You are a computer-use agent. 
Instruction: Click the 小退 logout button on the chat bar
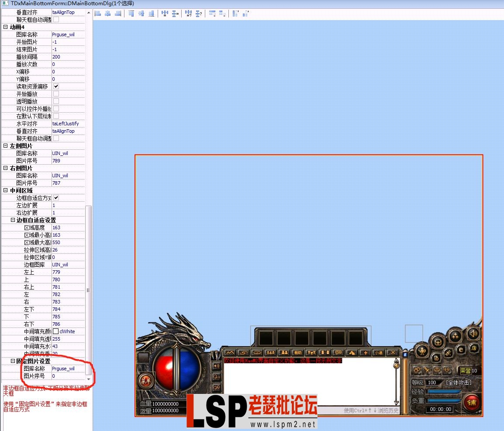point(379,352)
